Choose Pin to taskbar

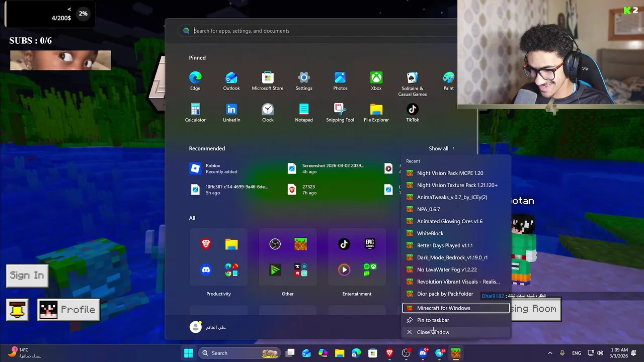[456, 320]
